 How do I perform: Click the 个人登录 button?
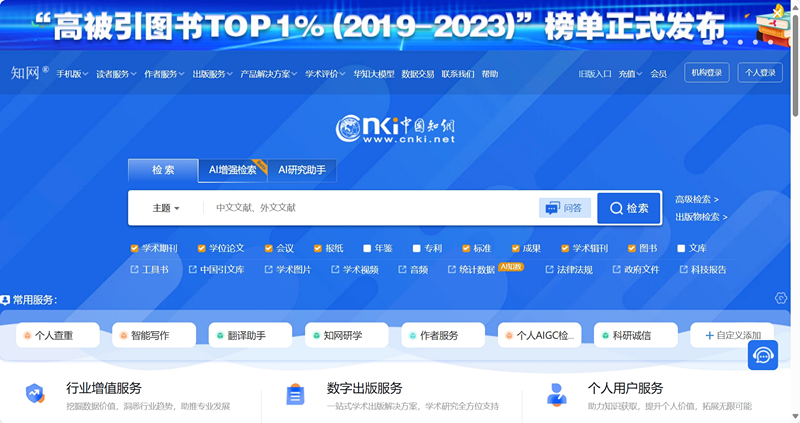760,72
